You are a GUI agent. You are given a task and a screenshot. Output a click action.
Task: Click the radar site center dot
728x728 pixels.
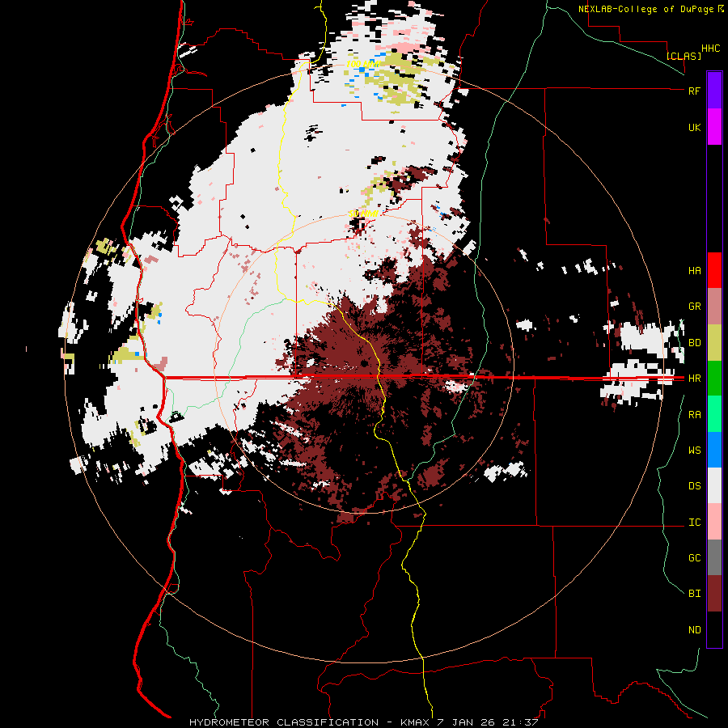click(364, 362)
